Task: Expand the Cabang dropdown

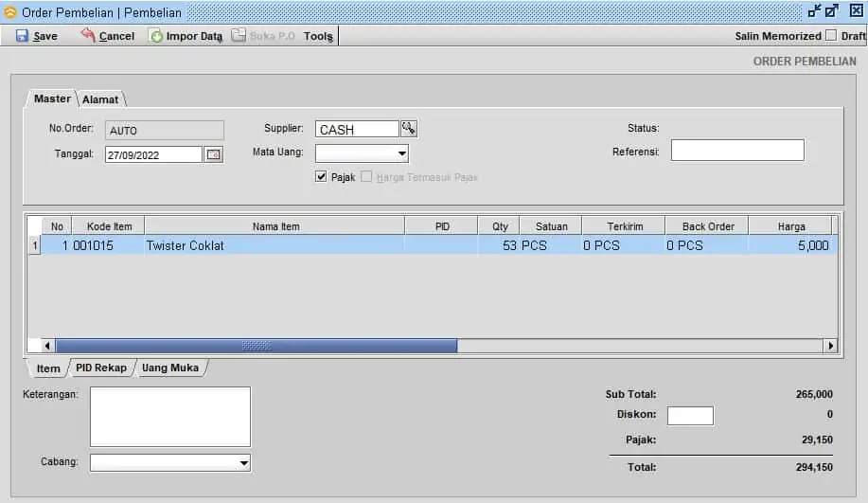Action: click(243, 462)
